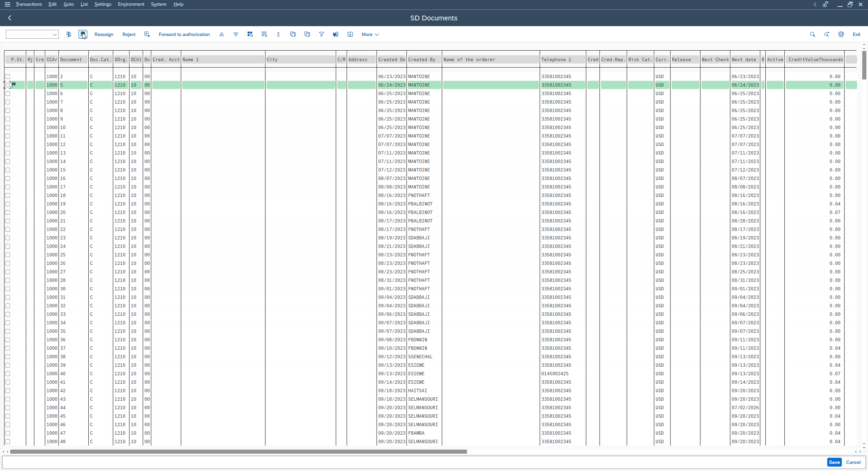The width and height of the screenshot is (868, 471).
Task: Click the balance scale credit check icon
Action: [69, 34]
